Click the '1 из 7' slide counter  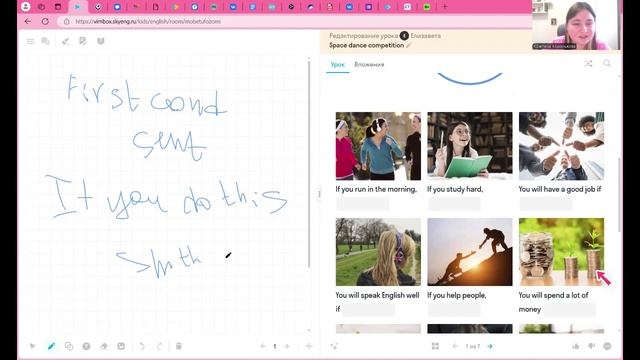click(x=473, y=346)
